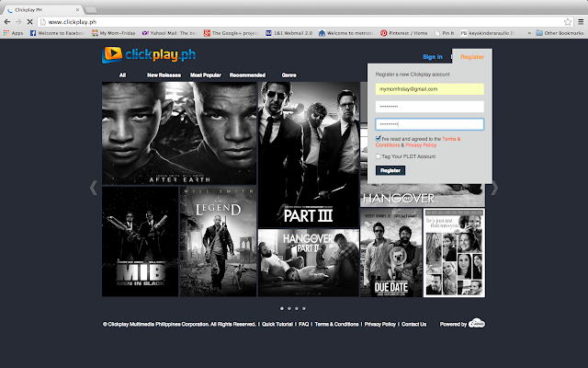588x368 pixels.
Task: Click the email input field
Action: (x=430, y=89)
